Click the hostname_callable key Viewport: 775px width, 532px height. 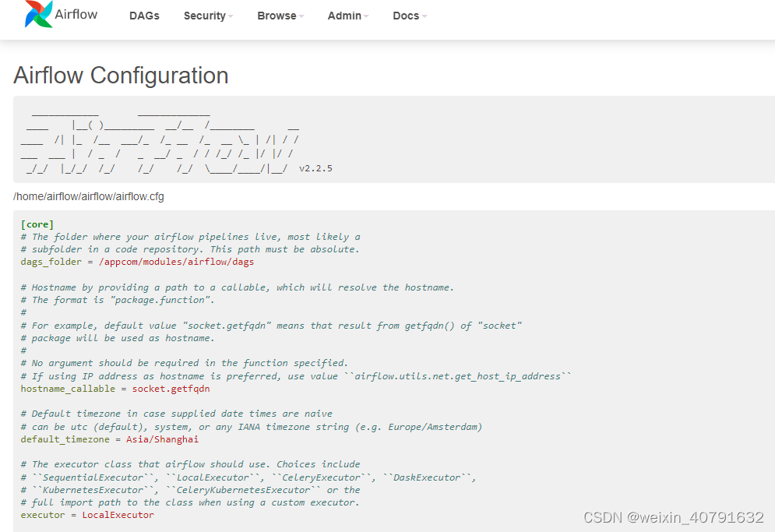tap(68, 389)
